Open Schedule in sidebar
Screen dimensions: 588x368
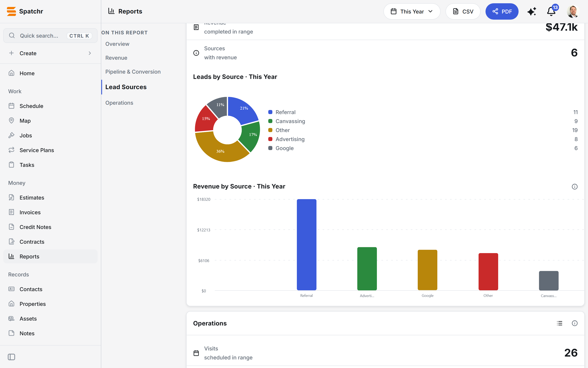[50, 106]
